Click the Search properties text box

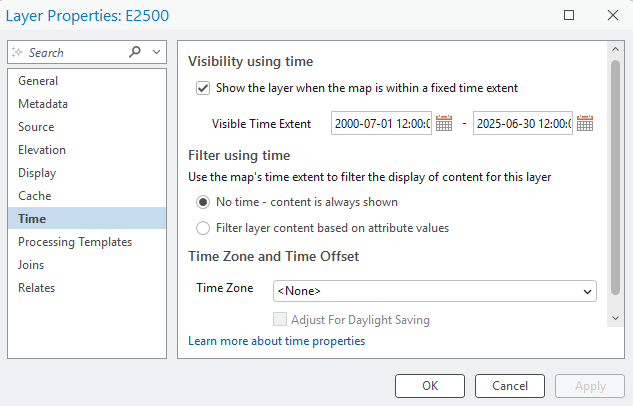click(70, 52)
